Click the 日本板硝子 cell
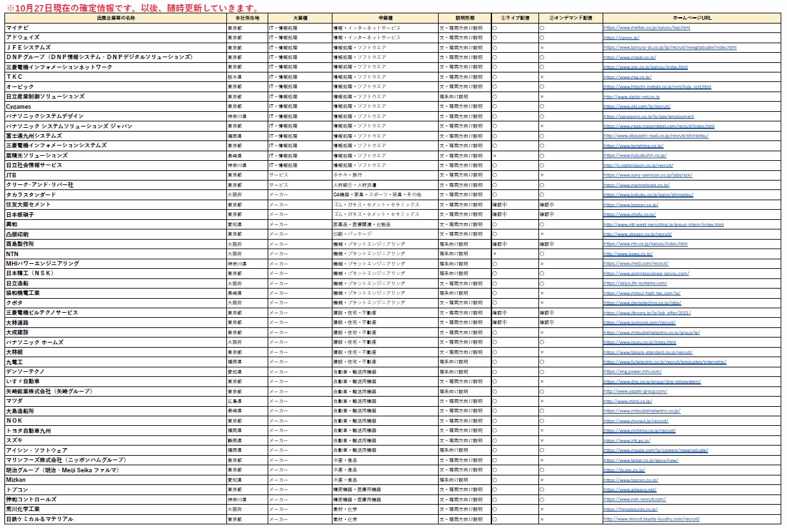787x532 pixels. 115,215
